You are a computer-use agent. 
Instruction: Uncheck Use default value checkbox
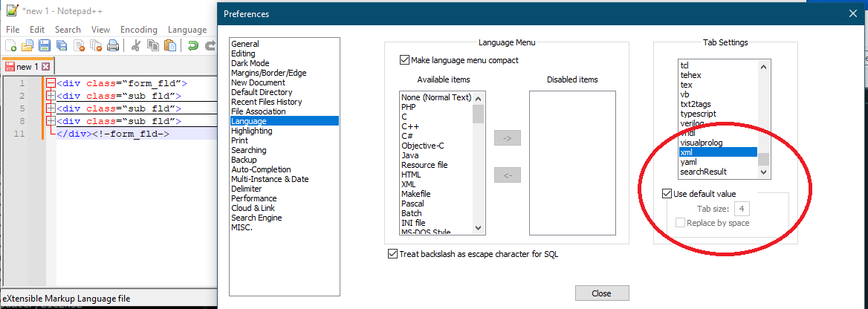tap(667, 194)
